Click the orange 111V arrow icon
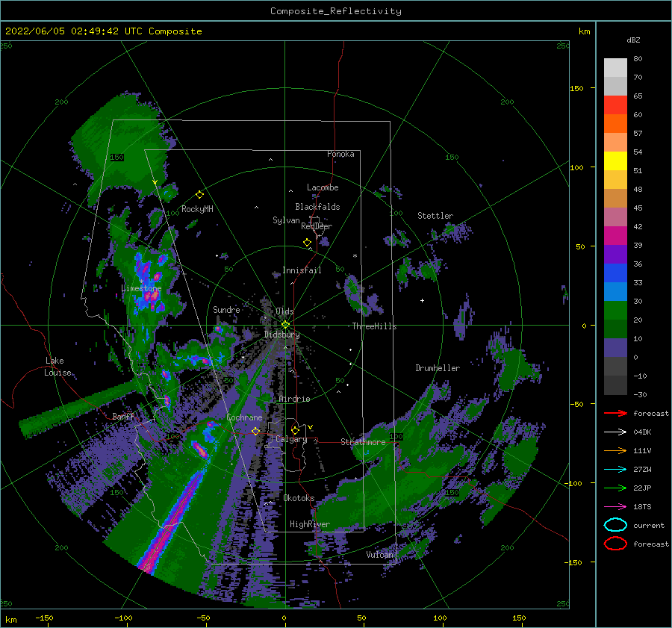Viewport: 672px width, 628px height. (x=615, y=450)
